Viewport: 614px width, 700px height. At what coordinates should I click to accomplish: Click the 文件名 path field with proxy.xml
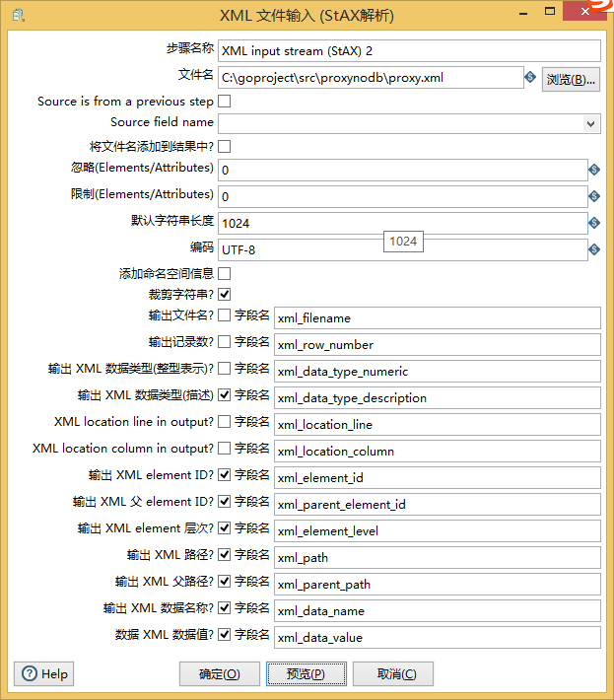[371, 78]
